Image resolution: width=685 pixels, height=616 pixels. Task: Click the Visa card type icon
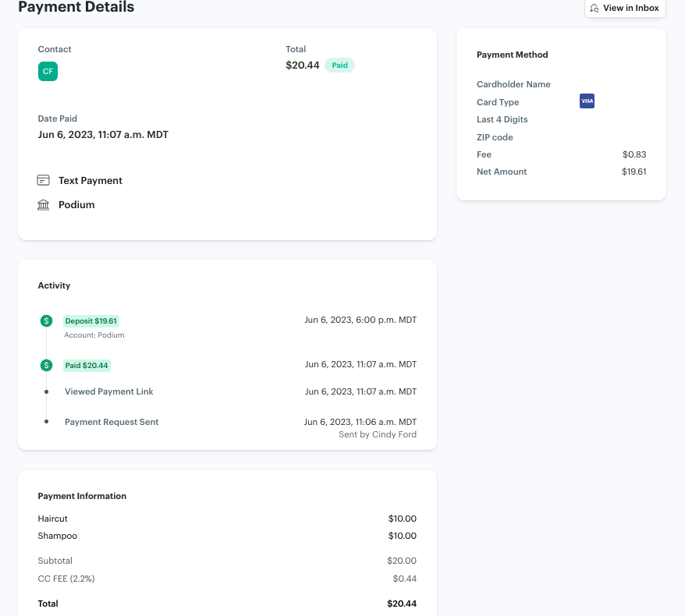click(587, 101)
